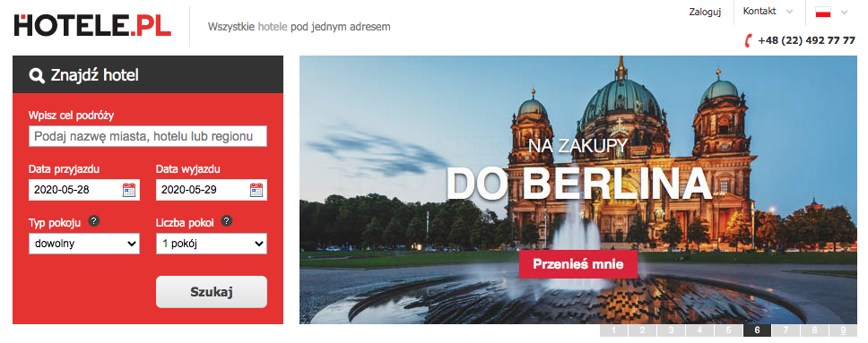
Task: Click the Berlin cathedral banner image
Action: click(x=578, y=190)
